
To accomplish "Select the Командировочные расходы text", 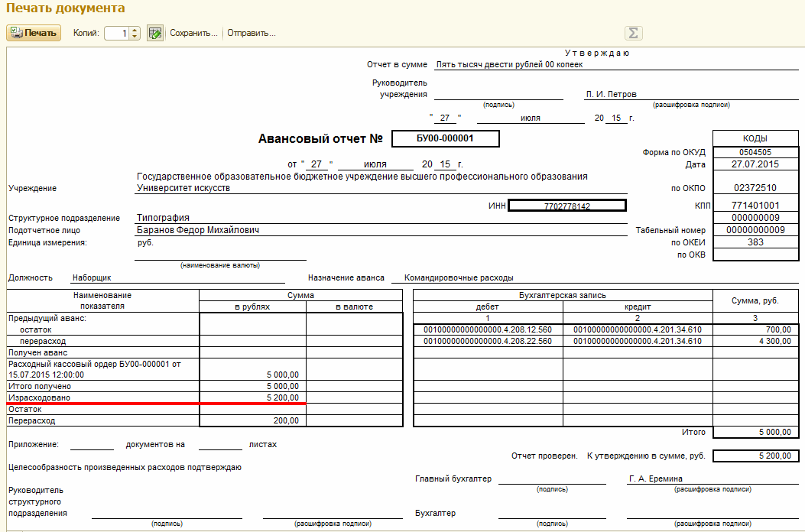I will click(x=459, y=277).
